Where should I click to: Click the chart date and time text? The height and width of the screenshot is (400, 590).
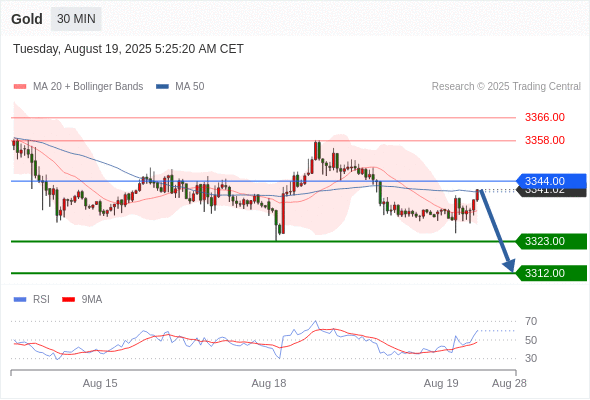tap(128, 49)
